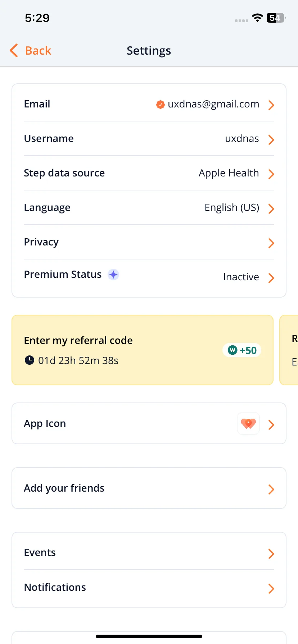Expand Step data source chevron
Screen dimensions: 298x644
[x=271, y=174]
